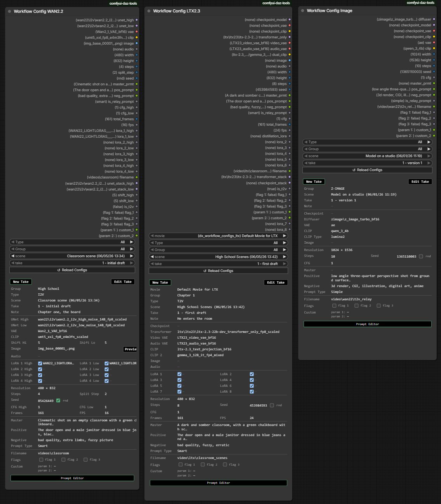The image size is (441, 504).
Task: Click the note text "He enters the room"
Action: tap(195, 319)
